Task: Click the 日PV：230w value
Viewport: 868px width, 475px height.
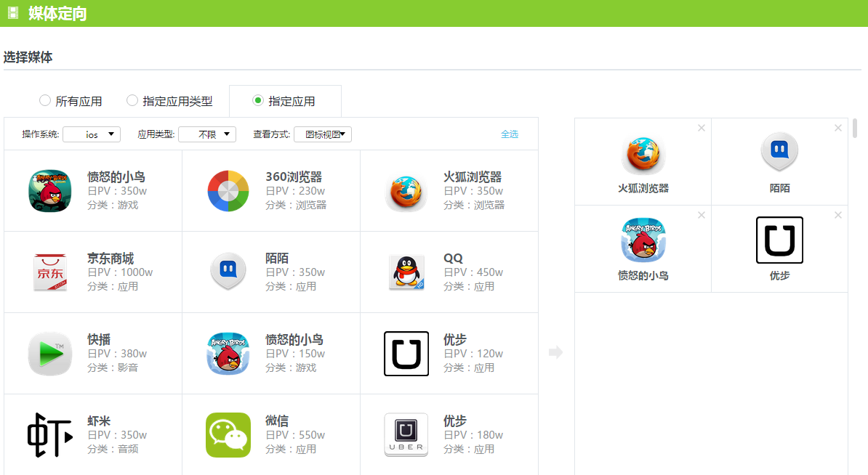Action: pos(295,191)
